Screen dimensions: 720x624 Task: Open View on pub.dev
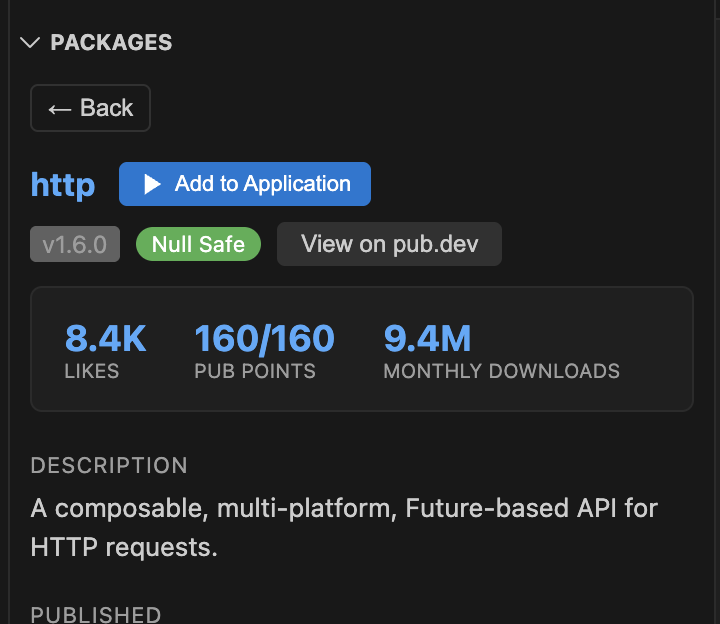389,244
